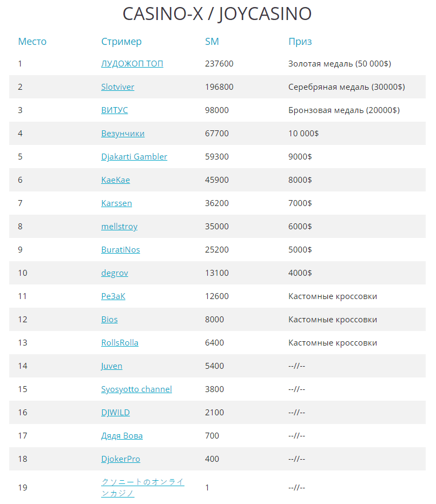This screenshot has width=436, height=504.
Task: Open the РеЗаК streamer link
Action: 113,296
